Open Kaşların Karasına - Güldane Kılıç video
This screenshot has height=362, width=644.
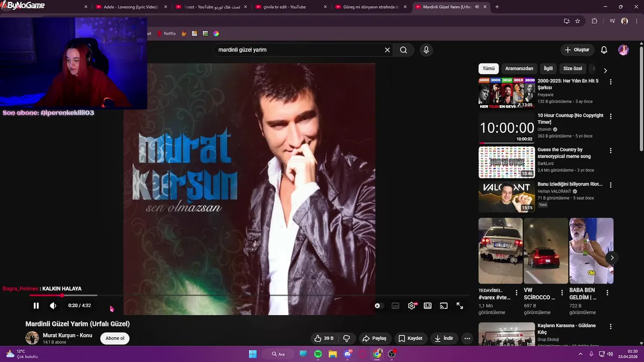pos(507,334)
